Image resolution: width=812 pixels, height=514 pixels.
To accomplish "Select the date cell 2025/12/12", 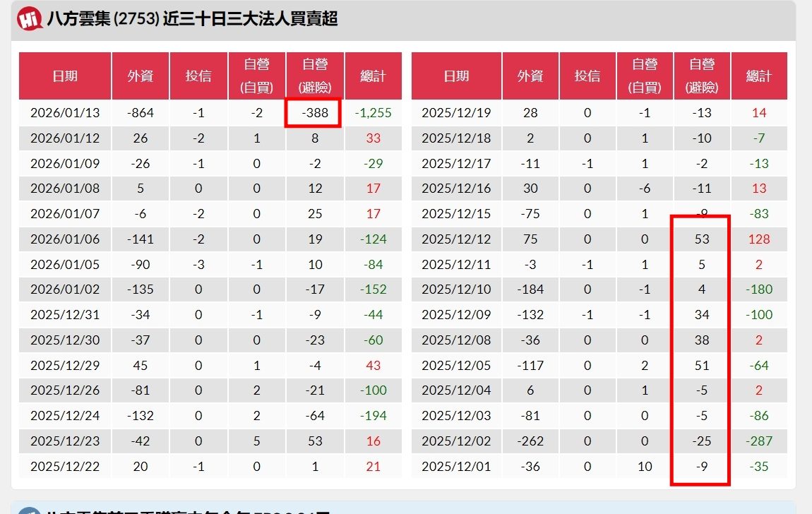I will click(x=456, y=239).
